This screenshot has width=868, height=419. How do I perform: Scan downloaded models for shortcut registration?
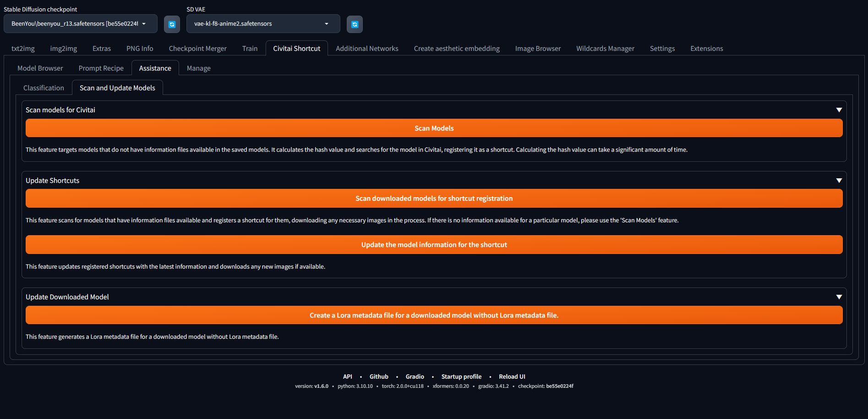pyautogui.click(x=434, y=198)
